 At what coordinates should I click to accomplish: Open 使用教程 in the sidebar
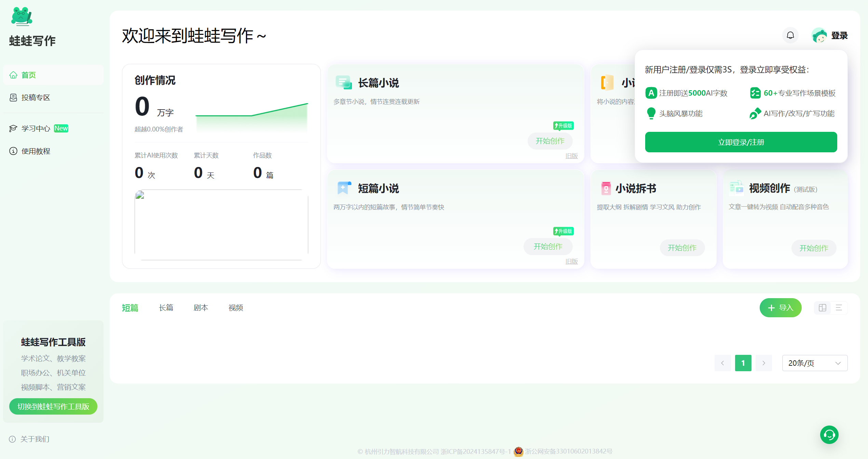(53, 151)
